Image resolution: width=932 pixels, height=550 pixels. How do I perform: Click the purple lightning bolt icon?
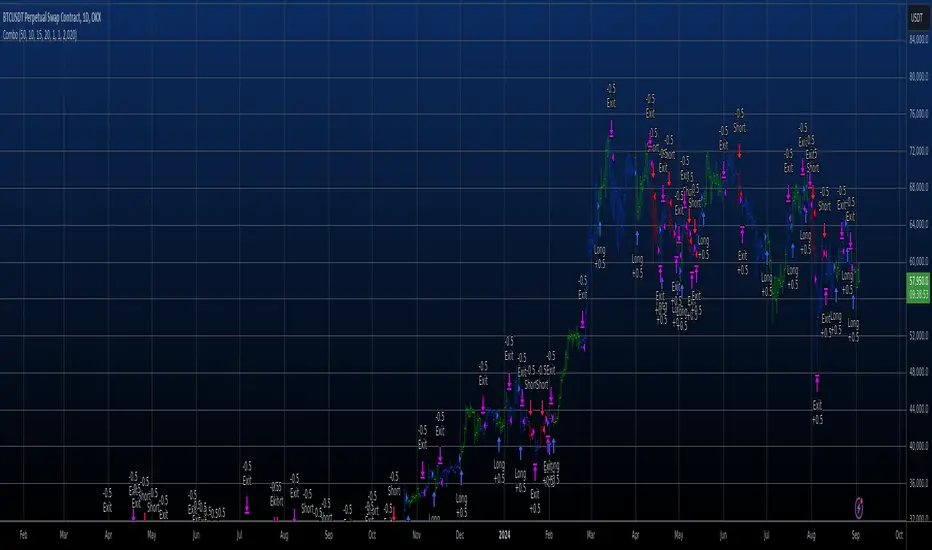[x=859, y=508]
